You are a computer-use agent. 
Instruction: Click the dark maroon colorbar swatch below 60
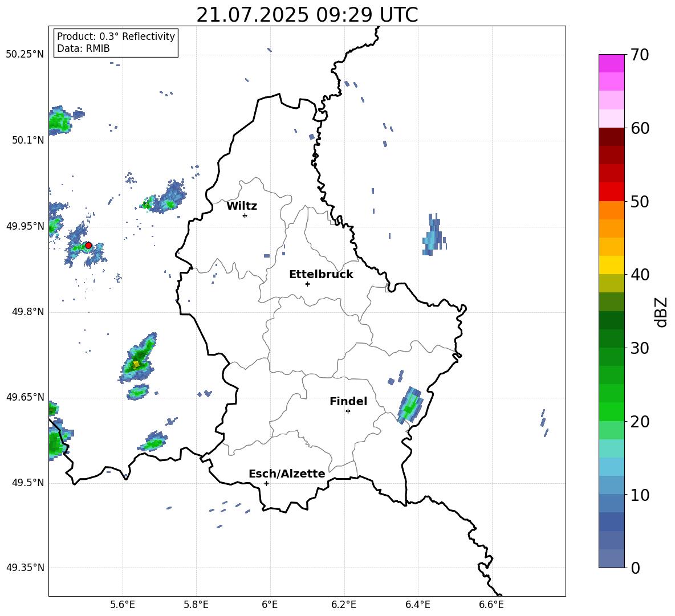(612, 137)
